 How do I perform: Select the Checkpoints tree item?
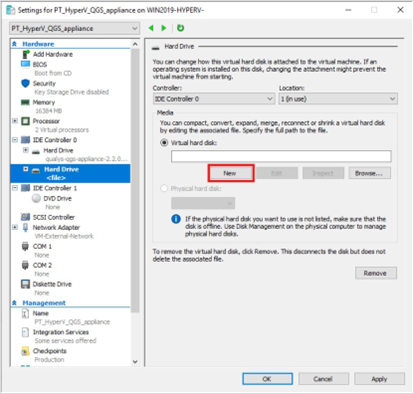click(49, 351)
